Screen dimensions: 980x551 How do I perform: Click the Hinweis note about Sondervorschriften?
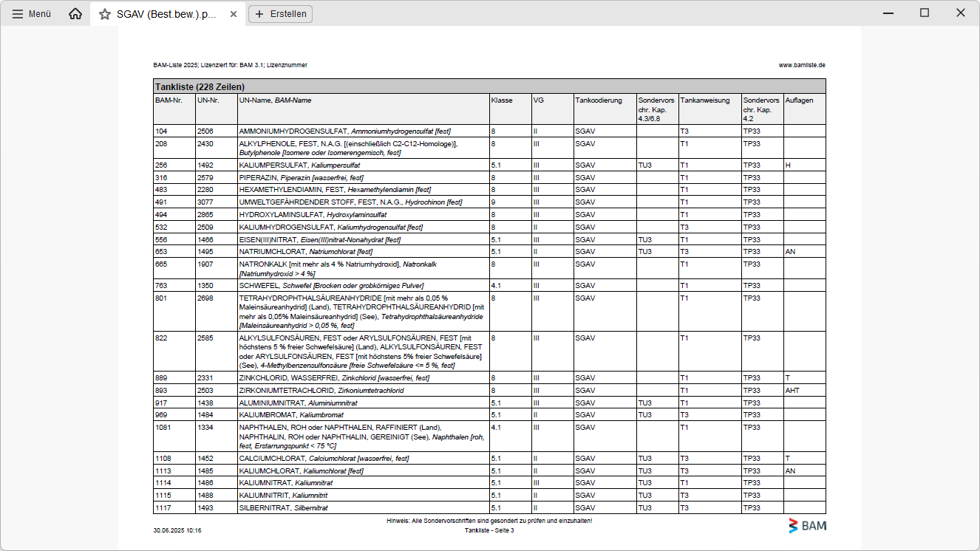tap(489, 521)
